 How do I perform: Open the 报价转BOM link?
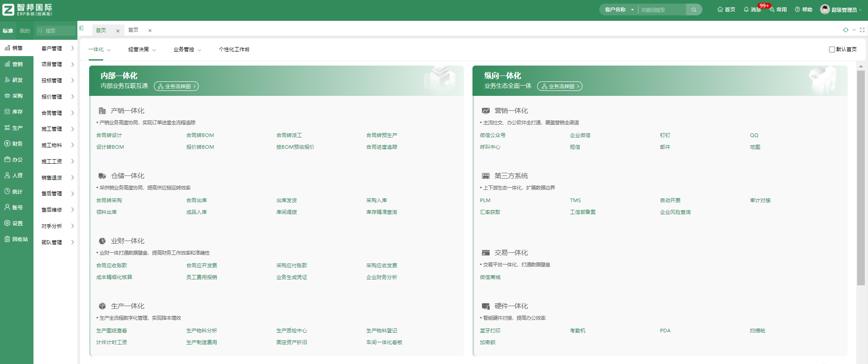[200, 147]
